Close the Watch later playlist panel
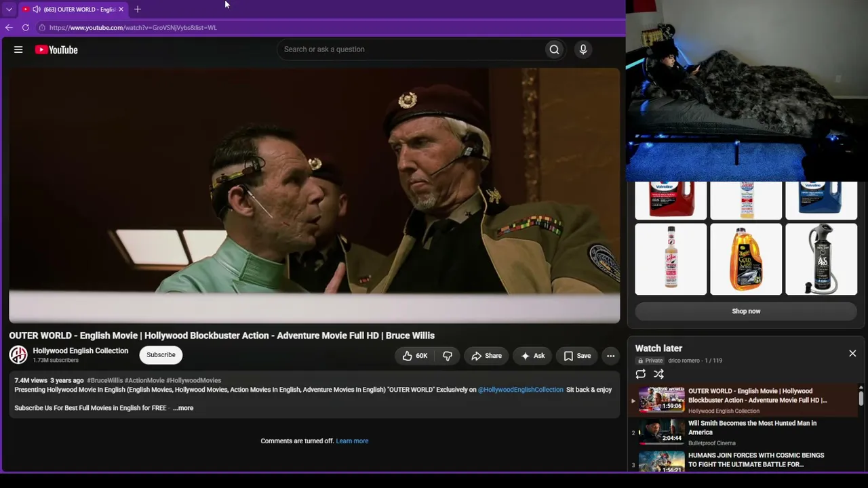 coord(852,354)
